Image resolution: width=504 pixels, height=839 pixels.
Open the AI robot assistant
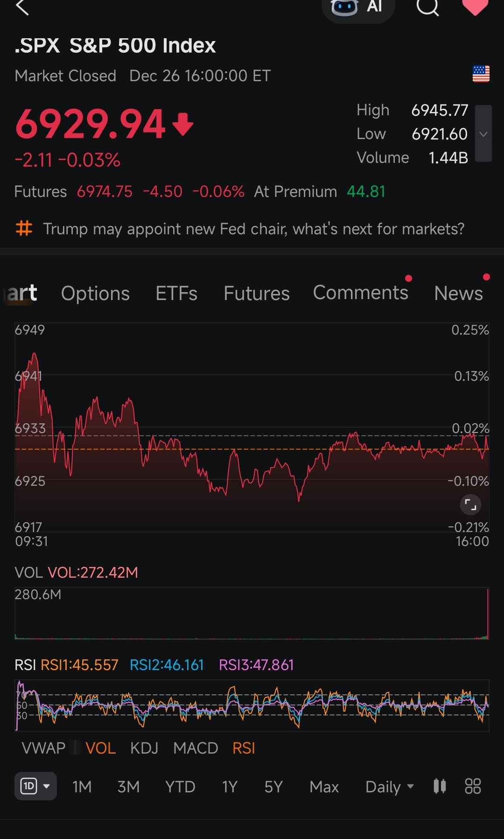358,7
